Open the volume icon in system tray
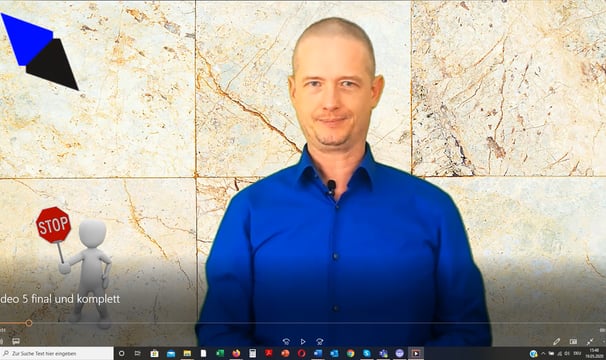This screenshot has width=606, height=360. point(567,353)
